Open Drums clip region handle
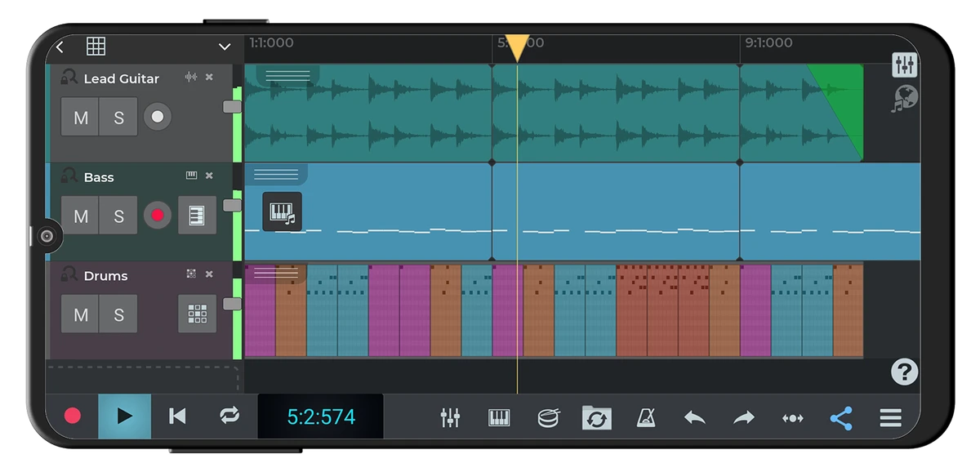980x472 pixels. 276,273
